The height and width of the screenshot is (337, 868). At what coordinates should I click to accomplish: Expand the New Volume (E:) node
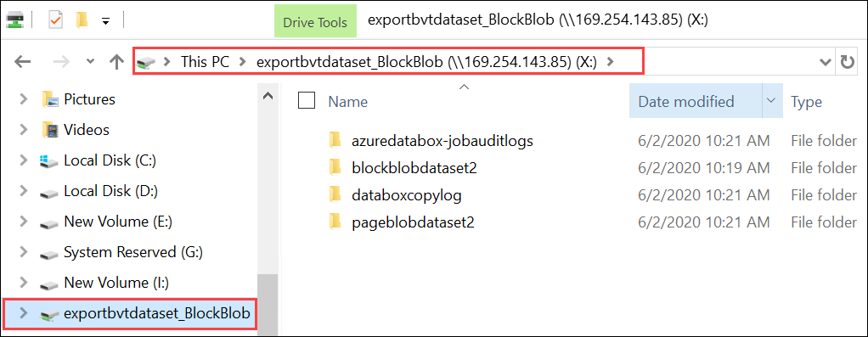(x=23, y=222)
